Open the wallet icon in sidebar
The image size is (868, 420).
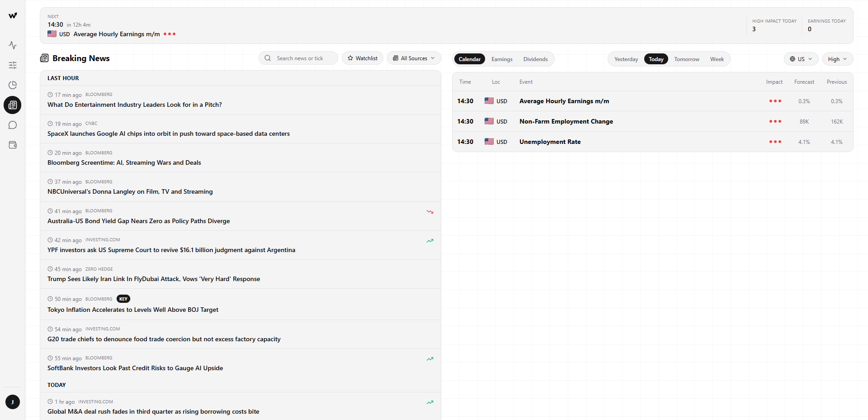tap(13, 145)
